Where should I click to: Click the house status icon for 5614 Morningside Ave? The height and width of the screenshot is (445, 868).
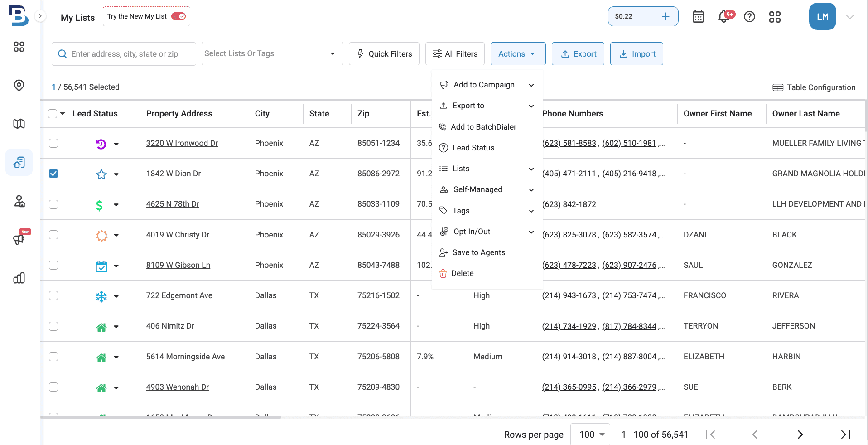point(101,358)
